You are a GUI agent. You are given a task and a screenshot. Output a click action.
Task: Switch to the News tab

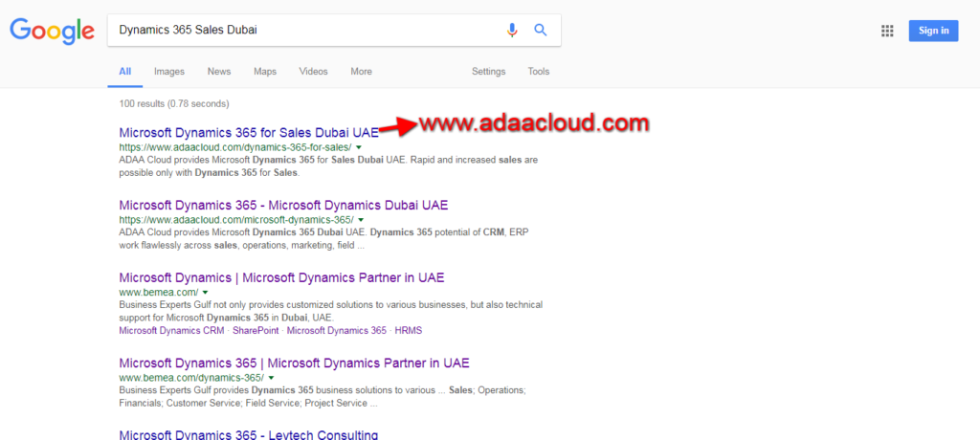pos(219,72)
